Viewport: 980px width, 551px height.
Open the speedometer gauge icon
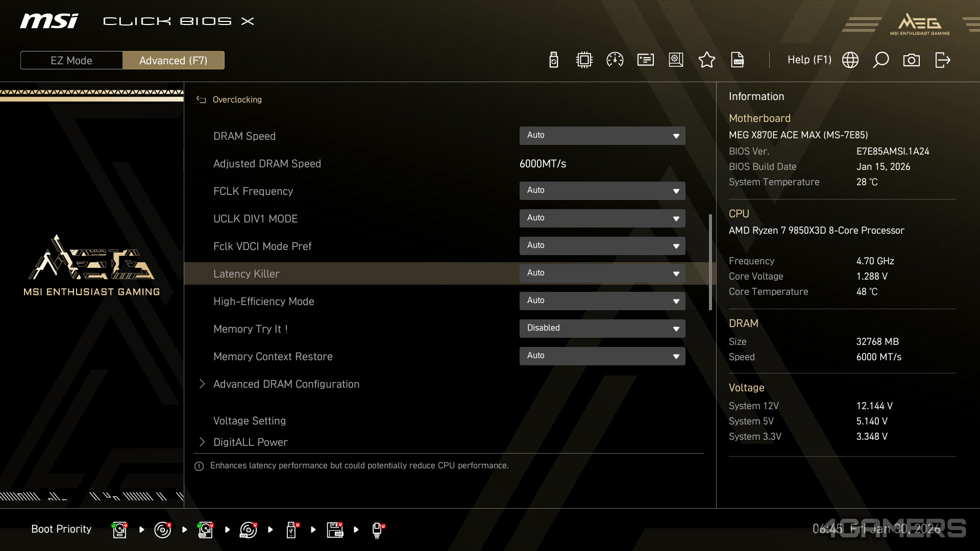click(x=615, y=60)
